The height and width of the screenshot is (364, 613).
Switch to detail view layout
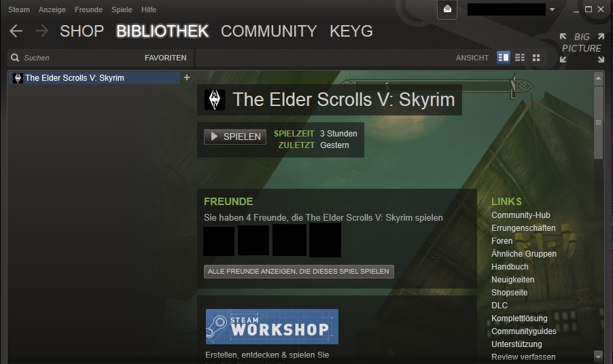(504, 58)
